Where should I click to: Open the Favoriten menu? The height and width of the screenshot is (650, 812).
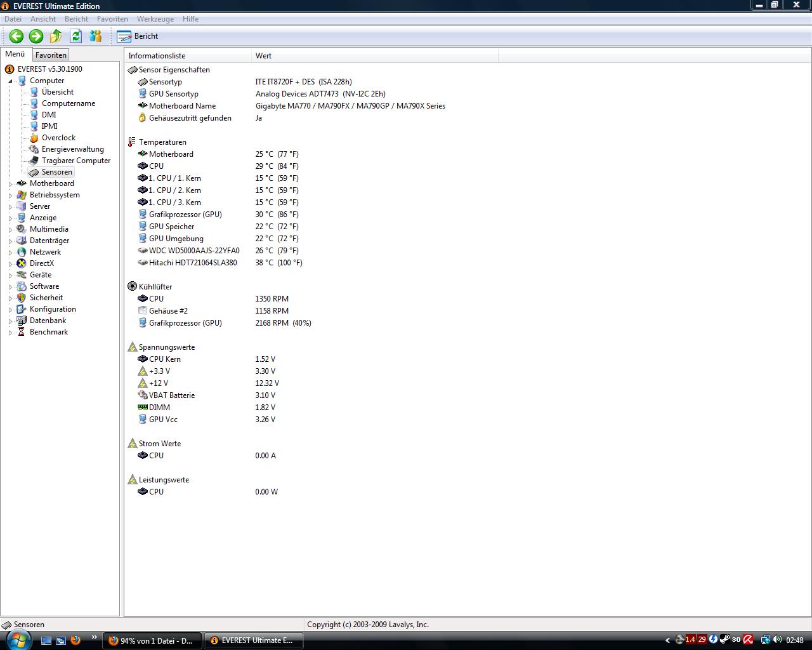[x=112, y=19]
